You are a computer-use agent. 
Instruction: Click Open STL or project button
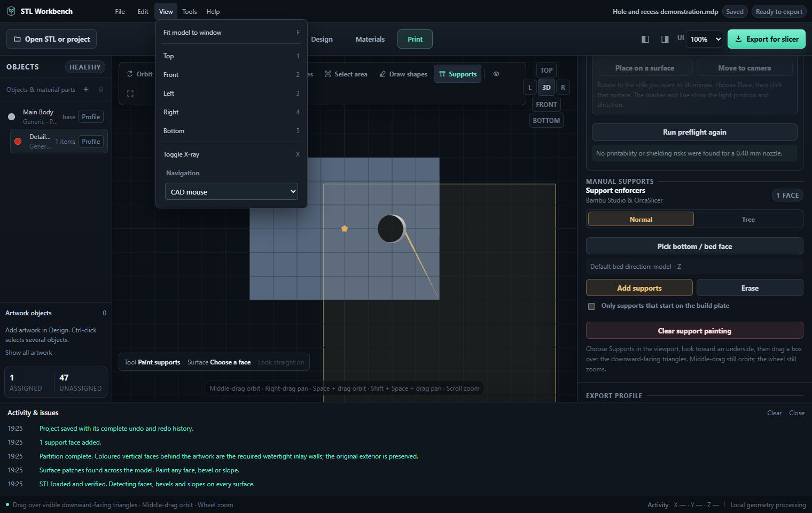pyautogui.click(x=52, y=39)
